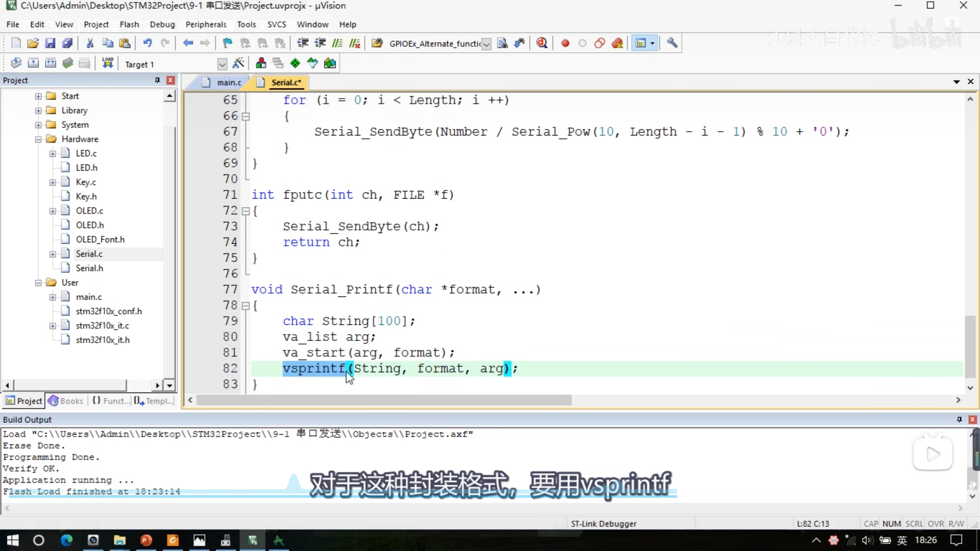The width and height of the screenshot is (980, 551).
Task: Switch to the Books panel tab
Action: pyautogui.click(x=66, y=401)
